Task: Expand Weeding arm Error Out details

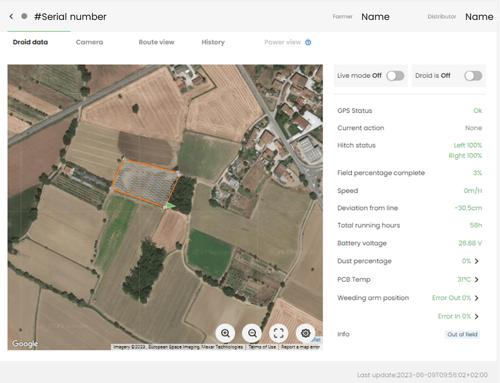Action: coord(477,298)
